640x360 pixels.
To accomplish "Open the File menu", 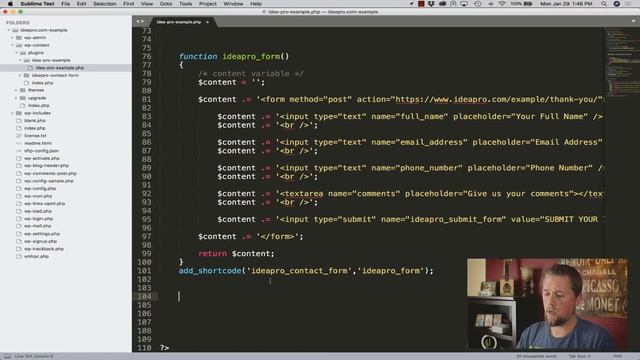I will [65, 4].
